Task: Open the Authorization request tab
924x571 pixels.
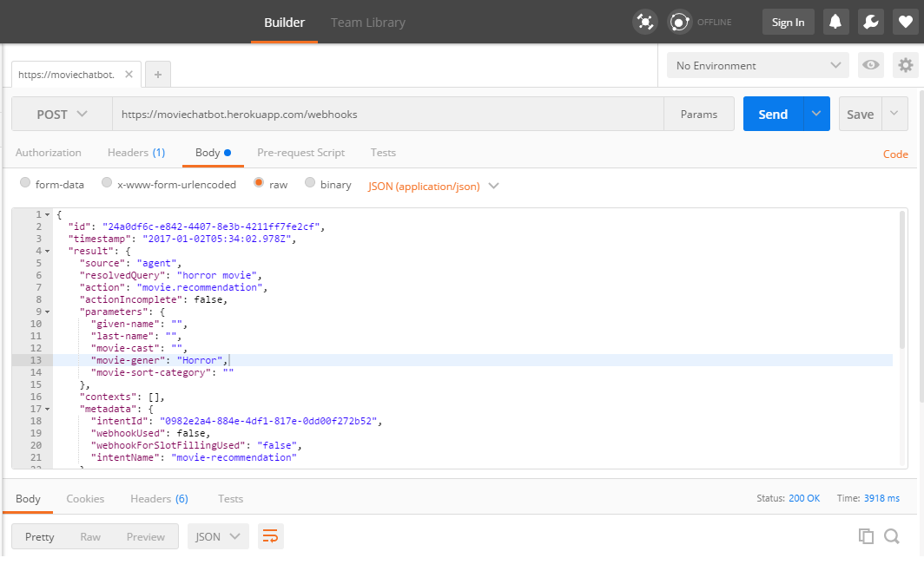Action: coord(49,153)
